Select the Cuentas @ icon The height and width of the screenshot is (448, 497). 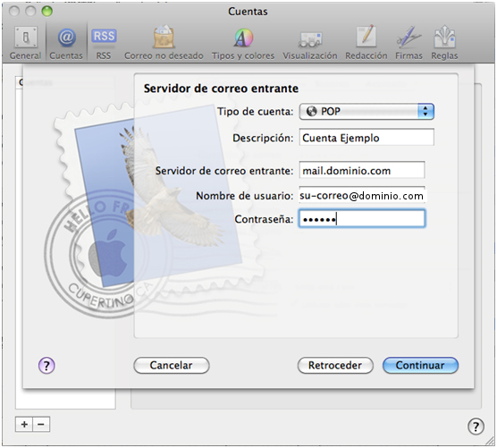[x=66, y=43]
